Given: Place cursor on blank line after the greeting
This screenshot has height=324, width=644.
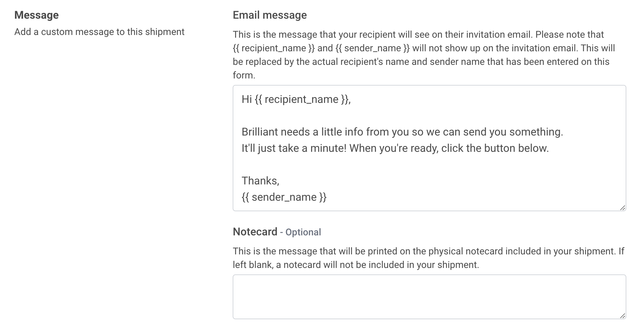Looking at the screenshot, I should [x=429, y=115].
